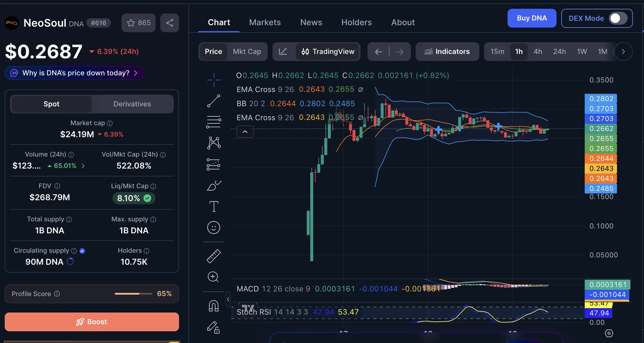Click the Buy DNA button
The image size is (644, 343).
click(x=532, y=18)
